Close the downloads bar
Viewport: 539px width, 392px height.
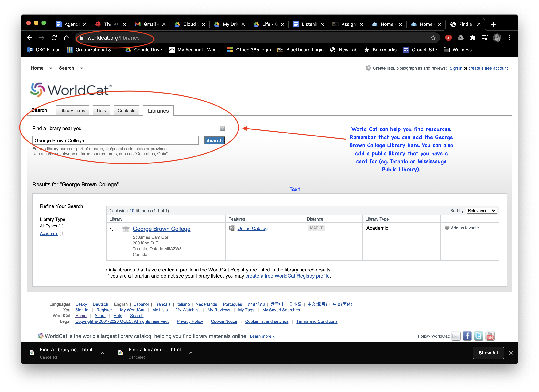[x=511, y=353]
